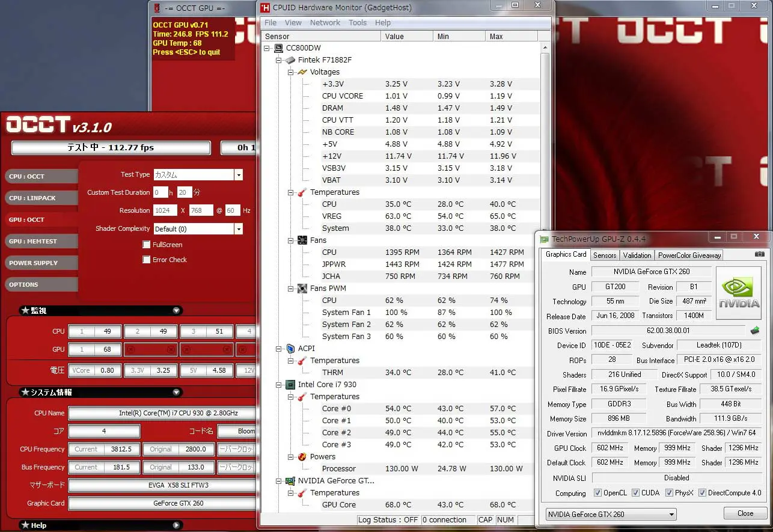Click the Resolution width field showing 1024
Viewport: 773px width, 532px height.
(x=165, y=210)
